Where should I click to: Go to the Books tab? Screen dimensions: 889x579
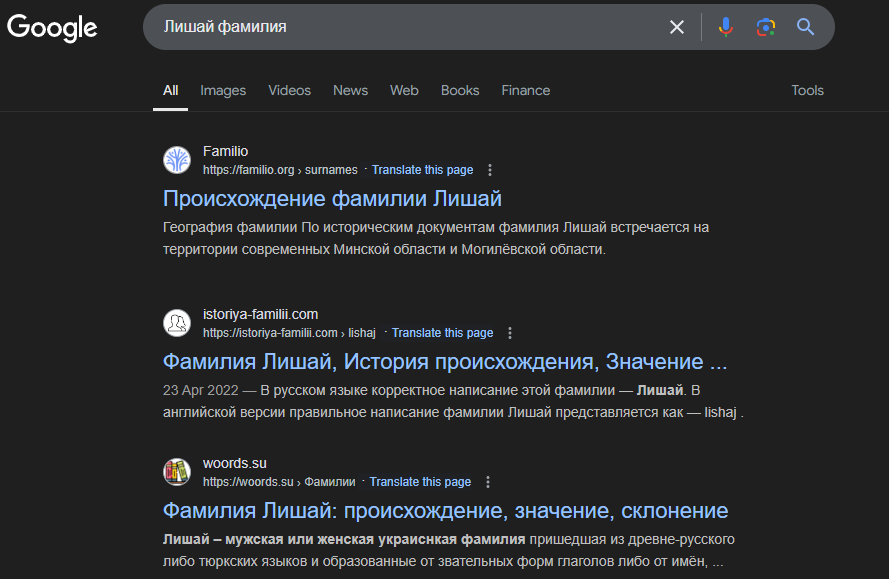[460, 90]
